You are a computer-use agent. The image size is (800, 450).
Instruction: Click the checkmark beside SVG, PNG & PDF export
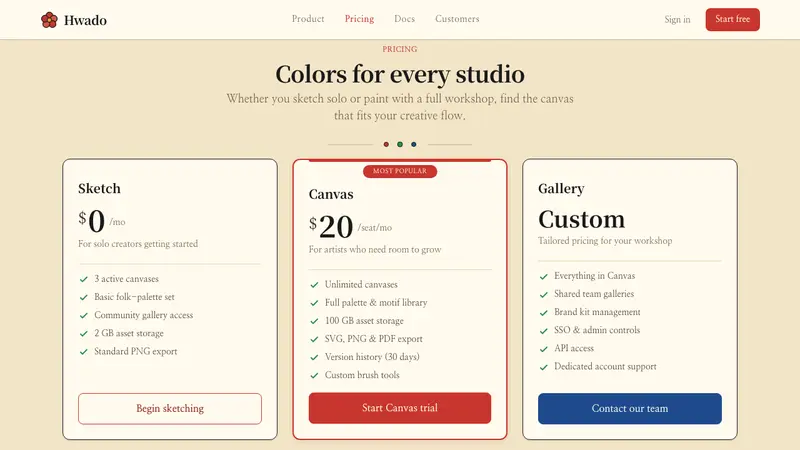click(314, 339)
